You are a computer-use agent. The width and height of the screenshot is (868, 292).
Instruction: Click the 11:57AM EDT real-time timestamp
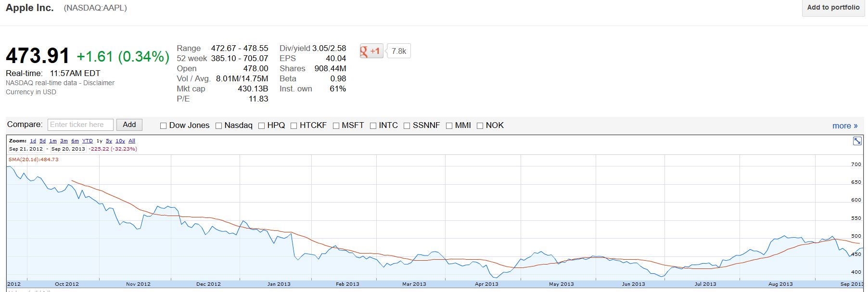click(75, 73)
